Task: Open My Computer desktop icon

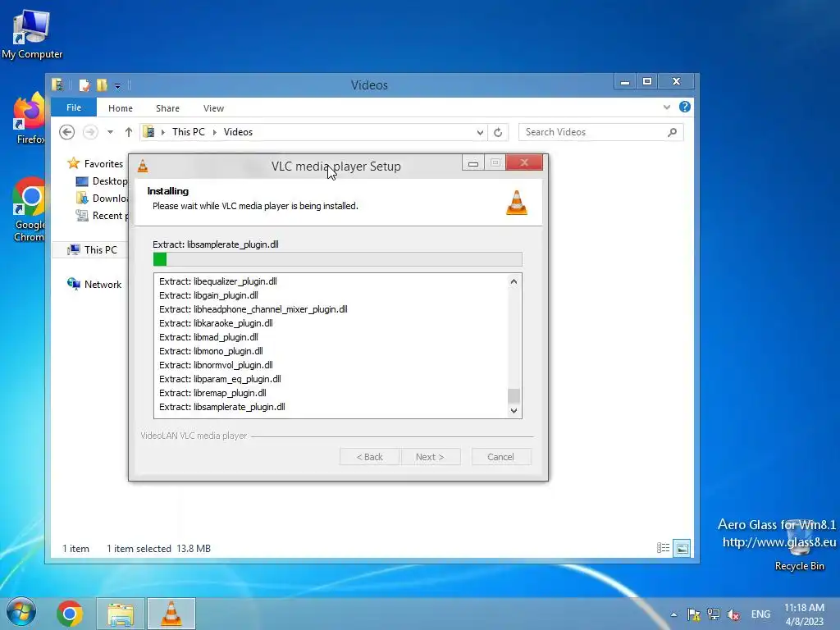Action: (32, 34)
